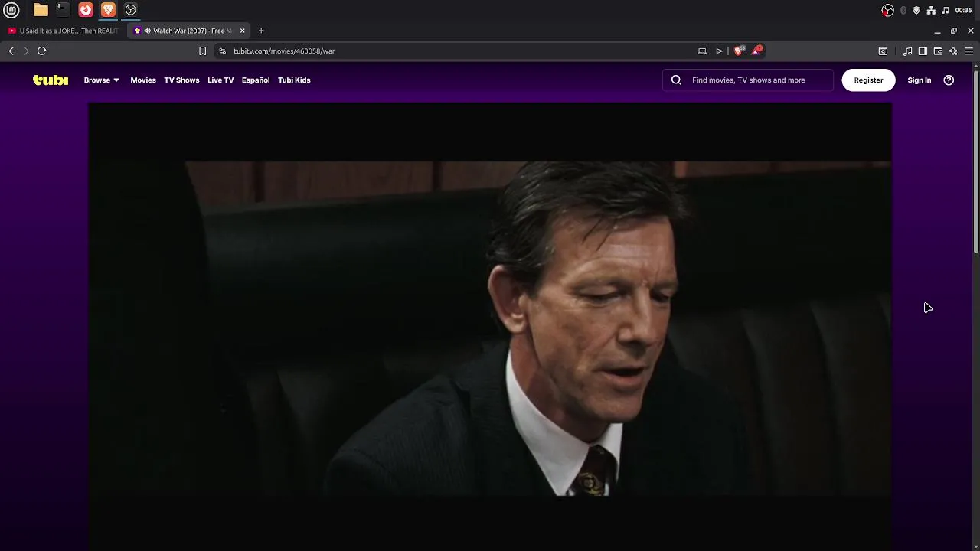Screen dimensions: 980x551
Task: View site settings icon in address bar
Action: pos(222,51)
